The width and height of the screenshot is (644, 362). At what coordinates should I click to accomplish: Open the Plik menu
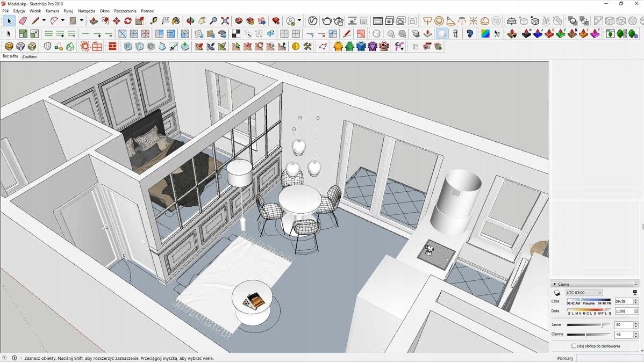pos(5,11)
